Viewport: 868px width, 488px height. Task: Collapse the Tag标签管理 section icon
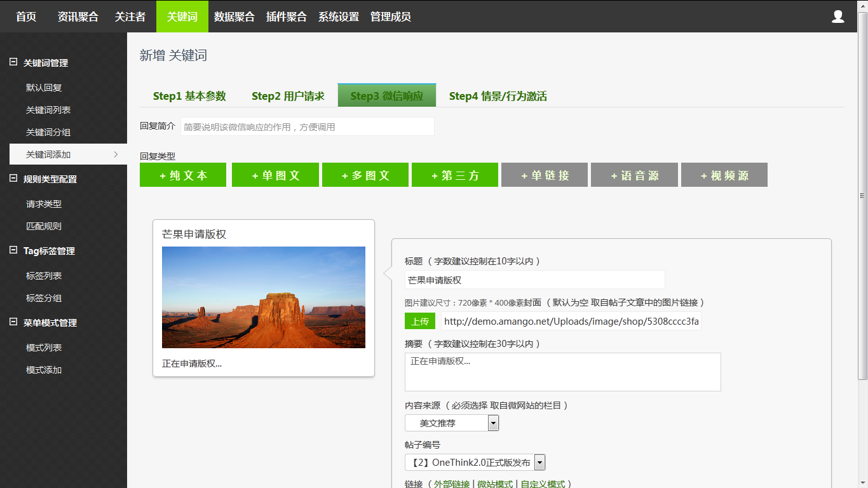coord(13,250)
